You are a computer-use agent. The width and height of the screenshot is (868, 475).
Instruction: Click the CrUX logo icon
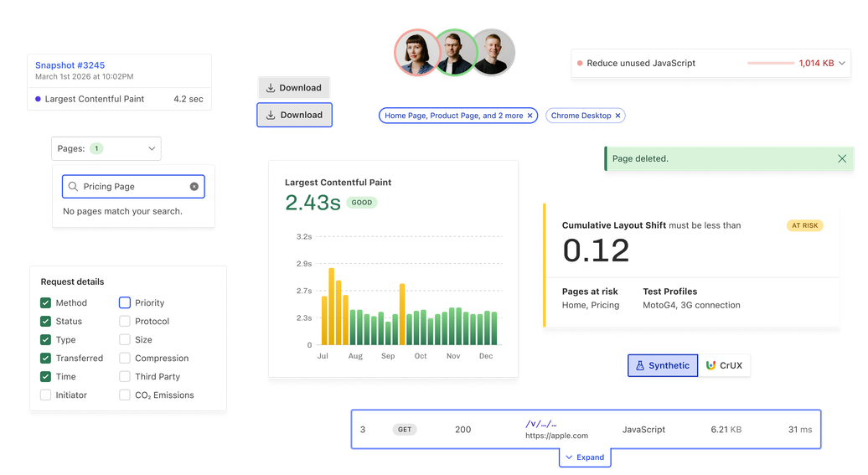[x=710, y=365]
